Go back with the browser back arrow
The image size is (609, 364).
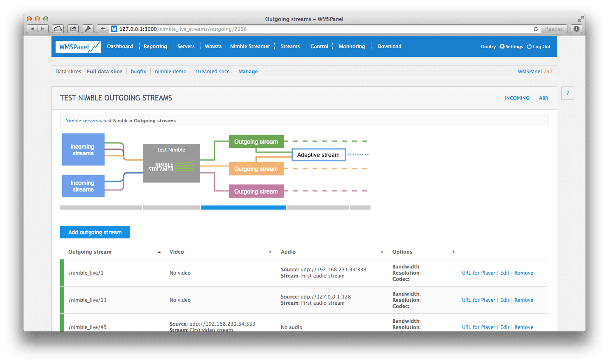[x=33, y=29]
